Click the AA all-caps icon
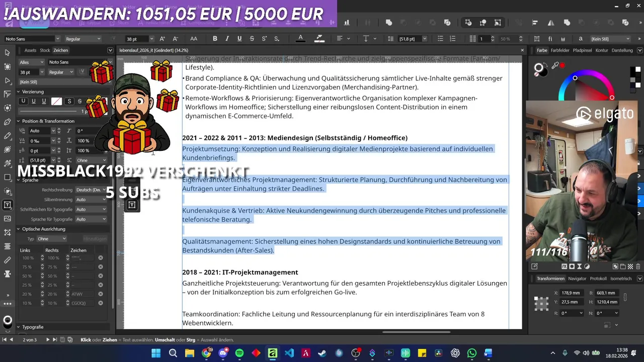This screenshot has height=362, width=644. coord(194,39)
